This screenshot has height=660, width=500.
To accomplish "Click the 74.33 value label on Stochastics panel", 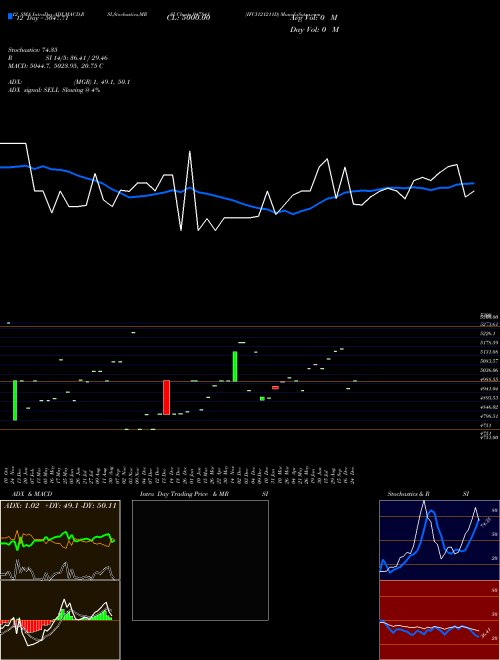I will tap(484, 524).
